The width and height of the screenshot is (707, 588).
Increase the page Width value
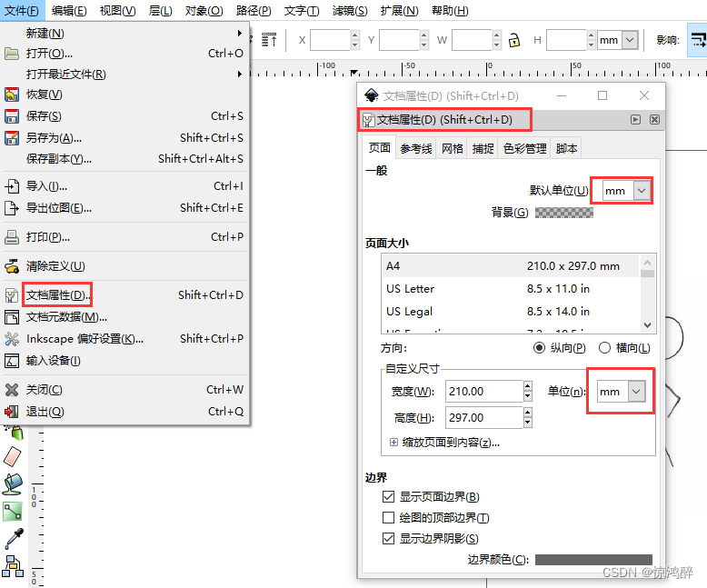click(x=528, y=386)
